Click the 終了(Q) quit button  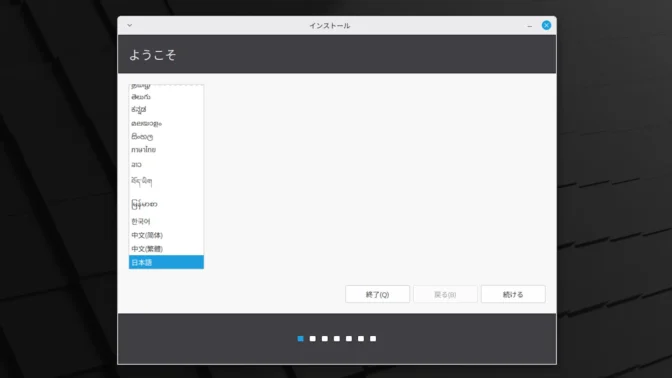[377, 294]
